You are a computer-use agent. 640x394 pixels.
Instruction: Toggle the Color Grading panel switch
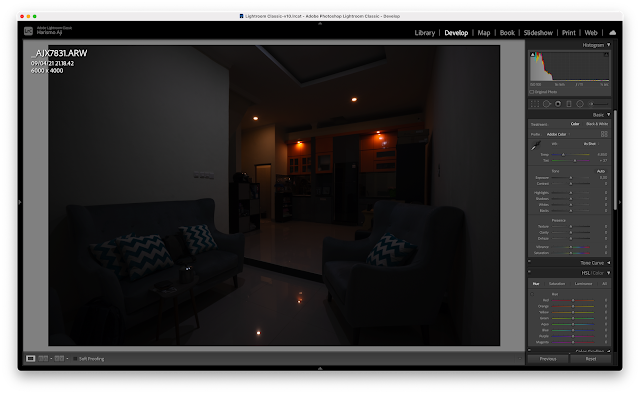click(529, 350)
